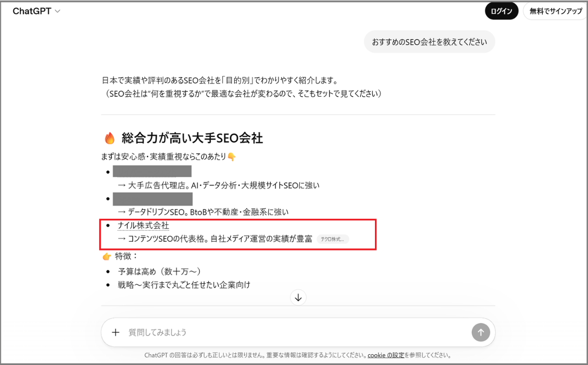Click the highlighted red box around ナイル株式会社
The image size is (588, 365).
(x=237, y=234)
